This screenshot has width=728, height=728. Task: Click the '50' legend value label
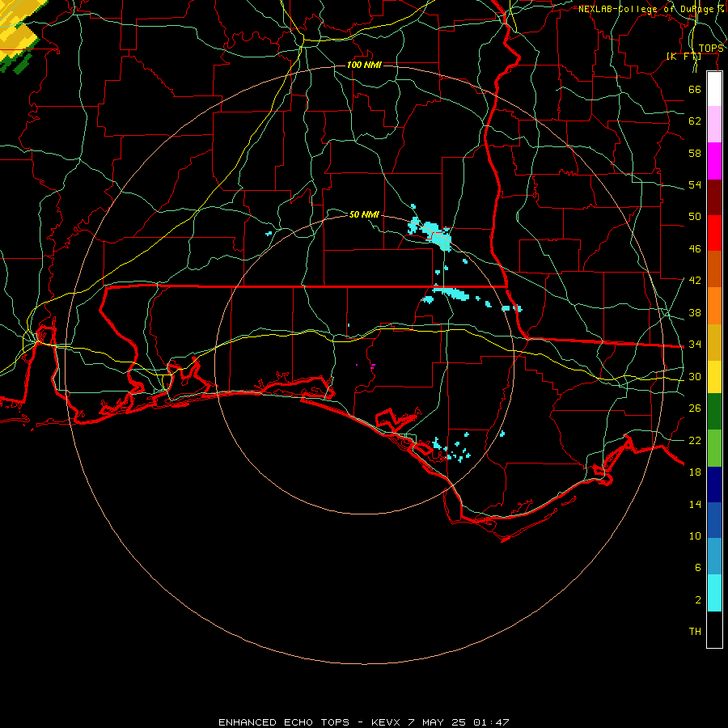[x=695, y=217]
